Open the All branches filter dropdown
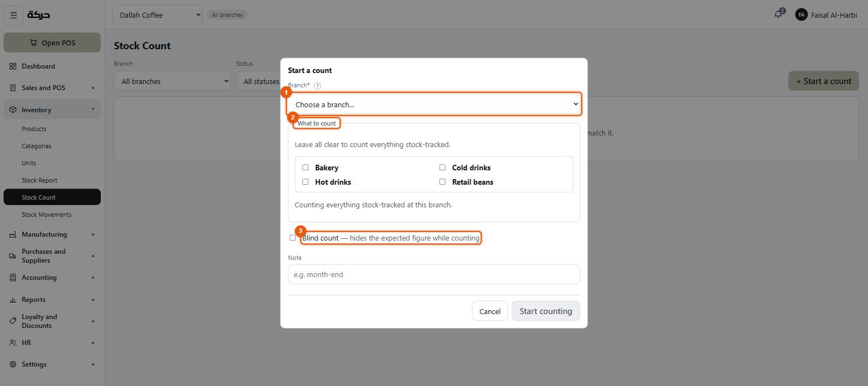Viewport: 868px width, 386px height. [x=172, y=81]
